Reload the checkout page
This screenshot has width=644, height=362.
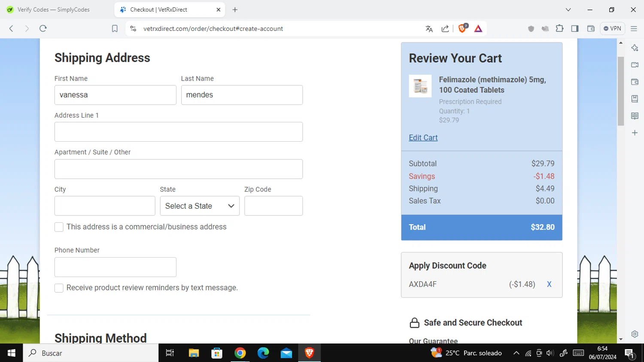click(x=43, y=29)
